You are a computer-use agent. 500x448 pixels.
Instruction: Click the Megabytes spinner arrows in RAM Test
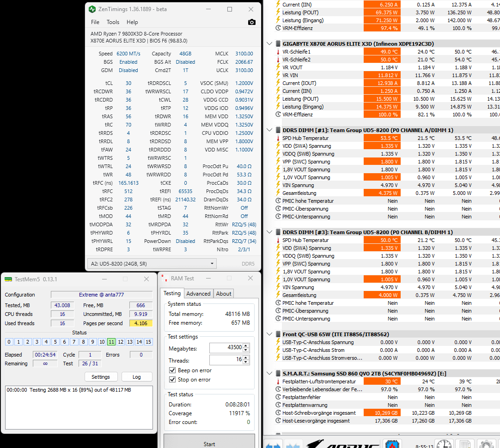tap(246, 348)
